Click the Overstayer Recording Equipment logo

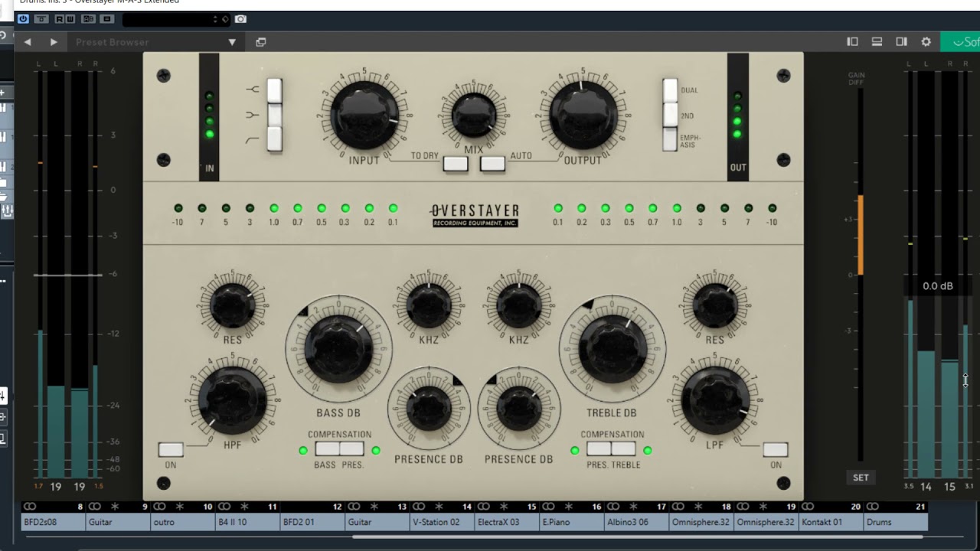pos(475,215)
